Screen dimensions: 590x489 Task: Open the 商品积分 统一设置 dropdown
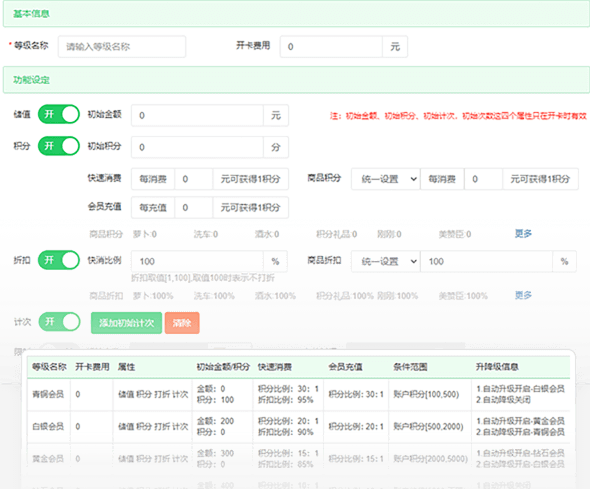point(386,179)
